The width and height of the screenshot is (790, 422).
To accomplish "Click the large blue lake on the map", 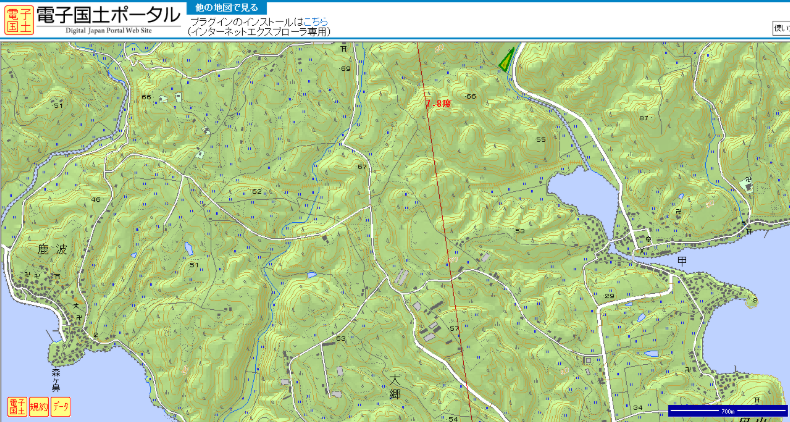I will point(577,196).
